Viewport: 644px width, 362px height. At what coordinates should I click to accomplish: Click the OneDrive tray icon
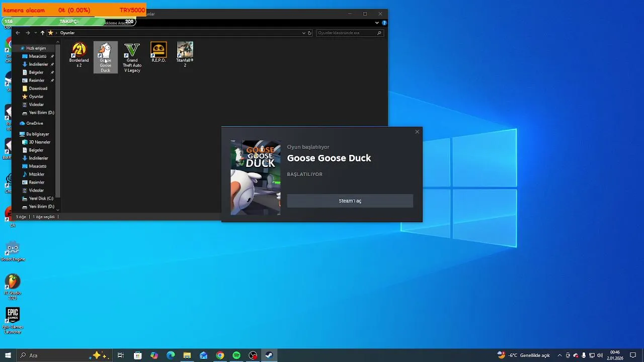tap(576, 355)
